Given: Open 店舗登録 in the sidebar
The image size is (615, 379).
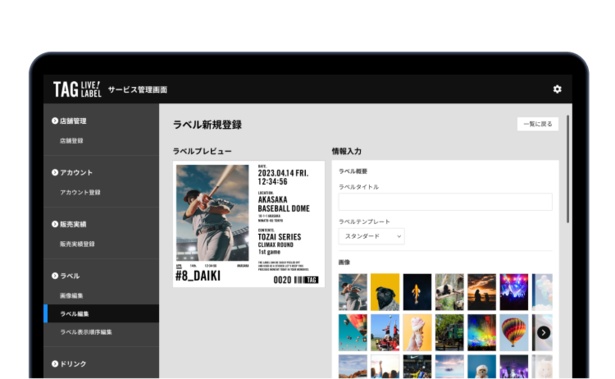Looking at the screenshot, I should pos(71,141).
